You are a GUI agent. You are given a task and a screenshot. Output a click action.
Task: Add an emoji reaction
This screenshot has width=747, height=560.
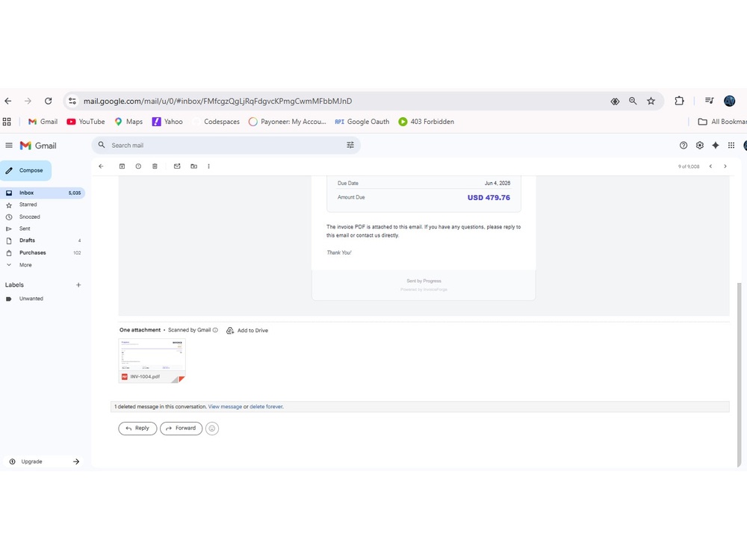[x=212, y=428]
